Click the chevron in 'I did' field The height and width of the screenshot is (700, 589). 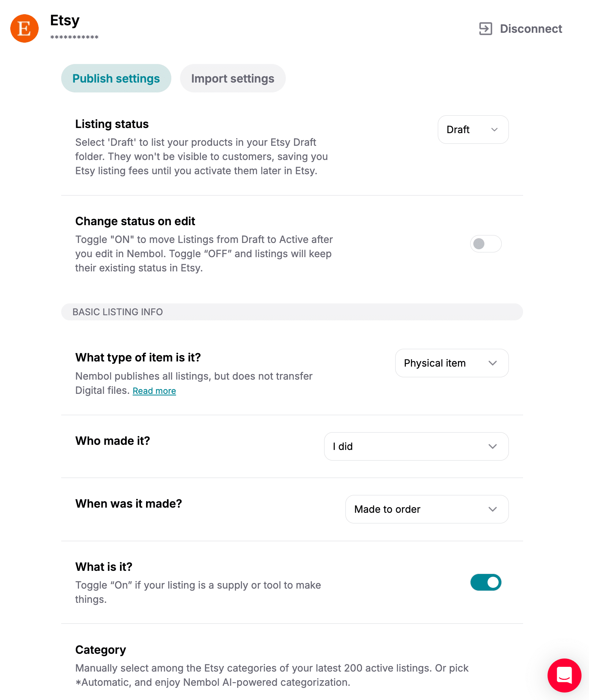[x=492, y=446]
